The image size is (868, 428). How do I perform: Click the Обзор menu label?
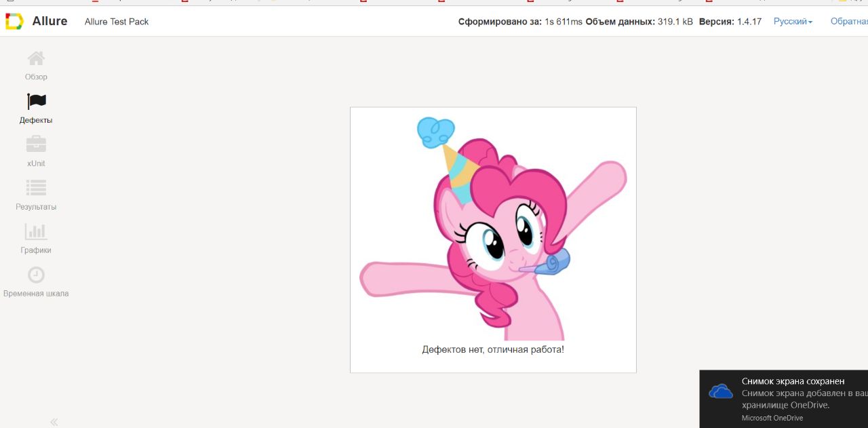(x=36, y=77)
